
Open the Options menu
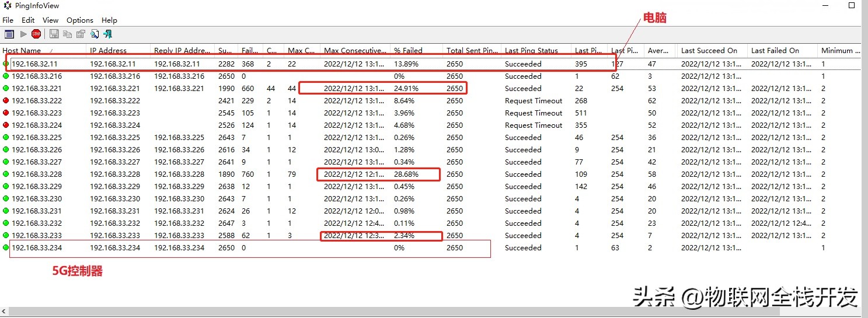(80, 20)
